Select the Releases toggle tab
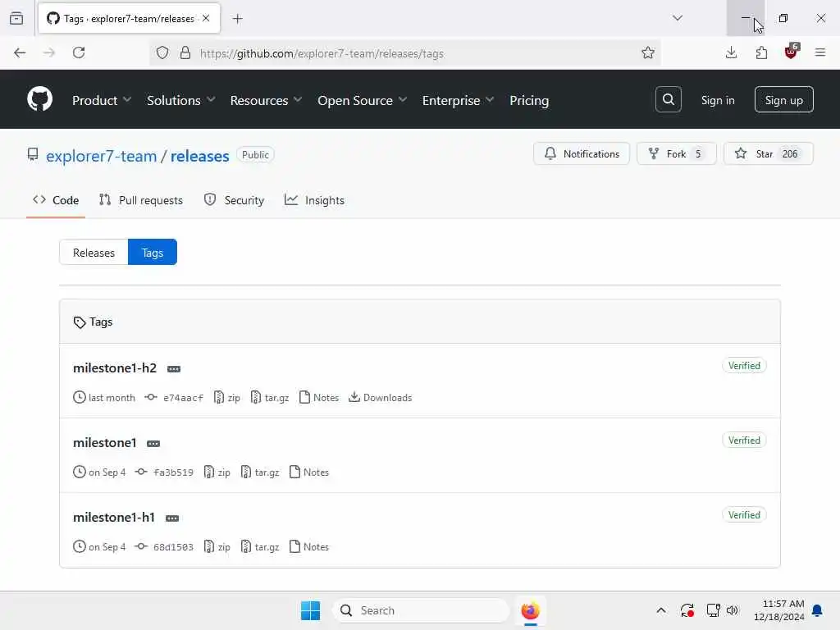 (94, 253)
